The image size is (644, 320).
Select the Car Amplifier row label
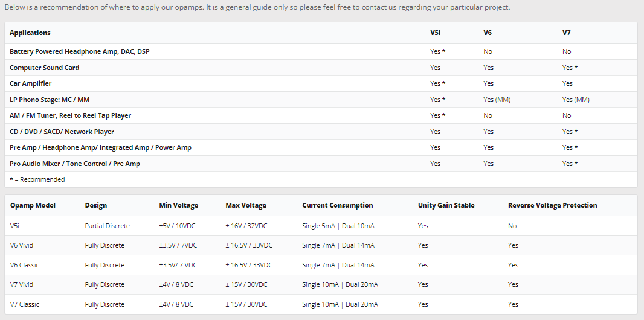tap(31, 83)
